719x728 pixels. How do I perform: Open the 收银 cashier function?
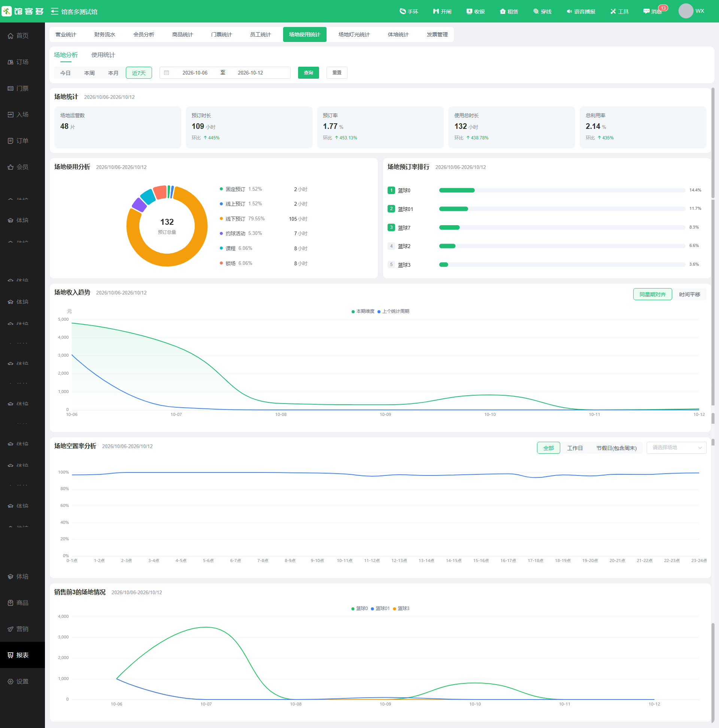pyautogui.click(x=475, y=11)
